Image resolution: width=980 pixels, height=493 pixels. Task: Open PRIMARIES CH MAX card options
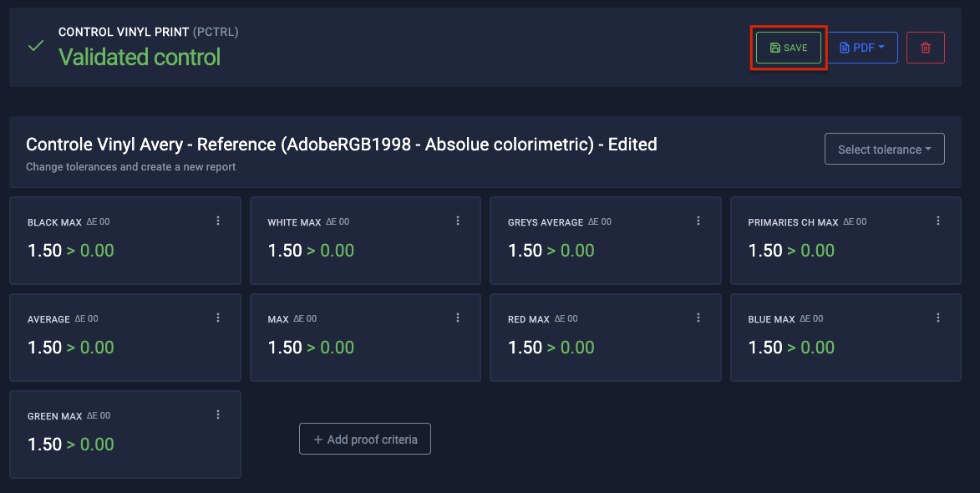pyautogui.click(x=938, y=221)
